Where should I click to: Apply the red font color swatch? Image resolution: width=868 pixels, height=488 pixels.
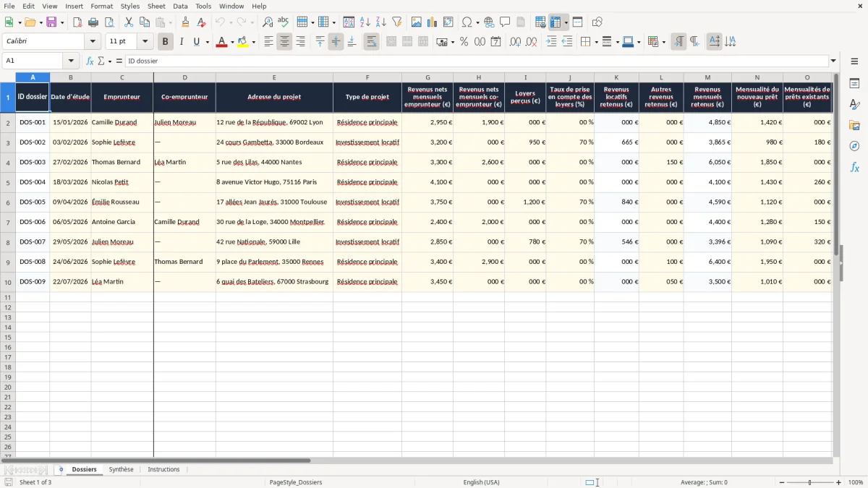221,42
